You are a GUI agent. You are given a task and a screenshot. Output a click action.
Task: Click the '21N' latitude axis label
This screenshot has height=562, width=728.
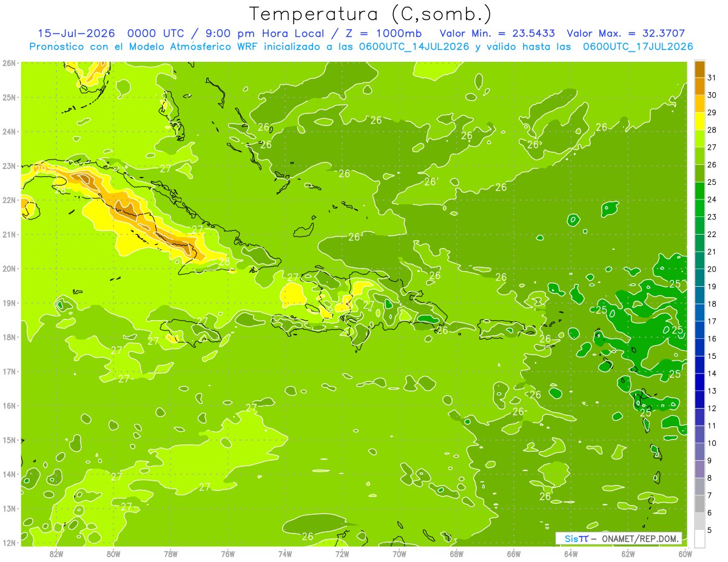click(x=9, y=234)
